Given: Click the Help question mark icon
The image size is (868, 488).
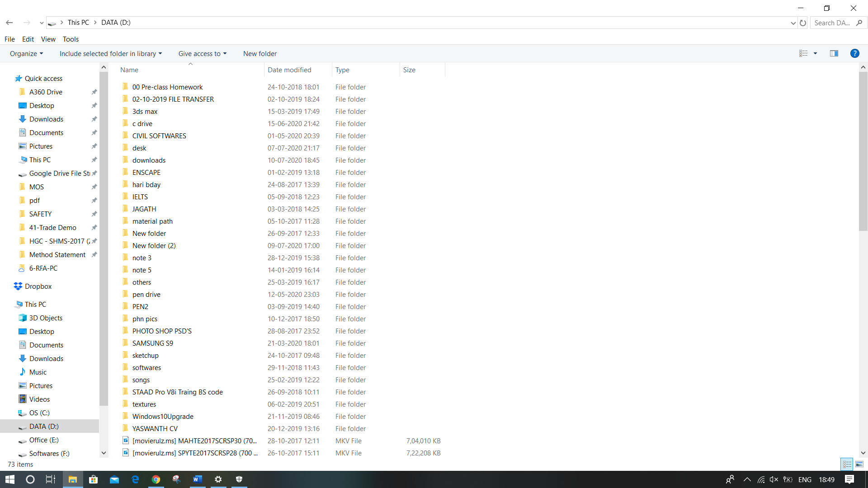Looking at the screenshot, I should point(854,53).
